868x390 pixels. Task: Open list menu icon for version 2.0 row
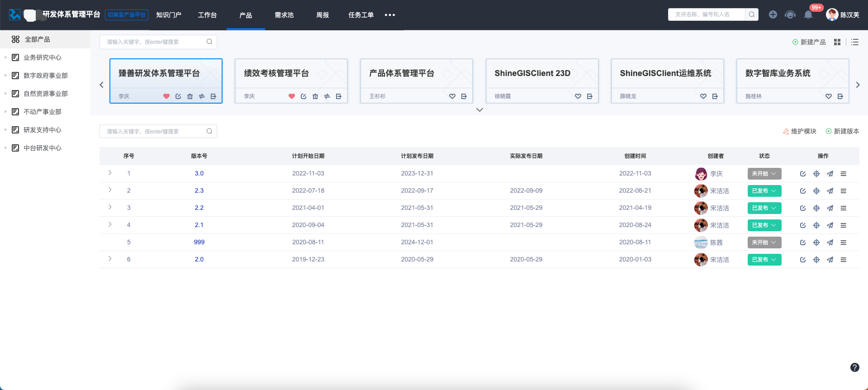point(844,260)
